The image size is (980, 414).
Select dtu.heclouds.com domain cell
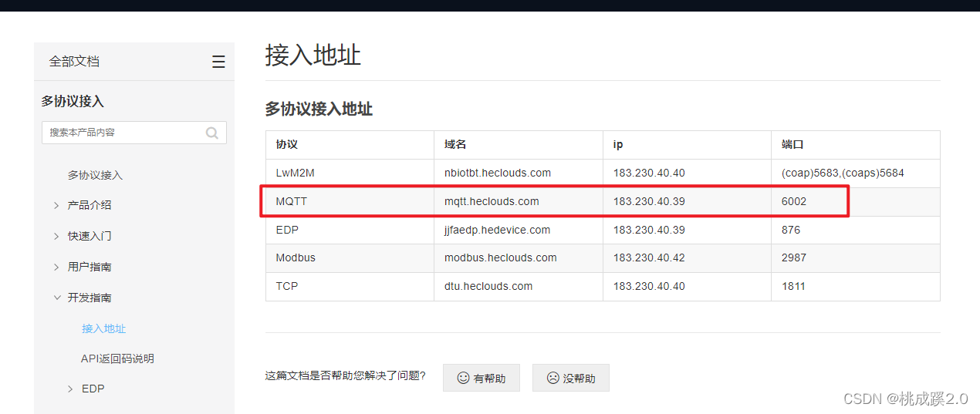pos(519,286)
